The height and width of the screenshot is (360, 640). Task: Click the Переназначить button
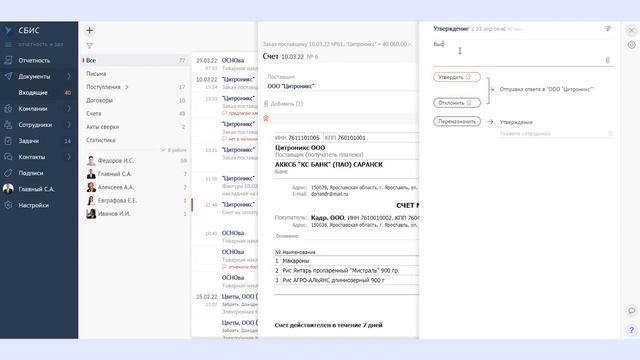pos(457,121)
